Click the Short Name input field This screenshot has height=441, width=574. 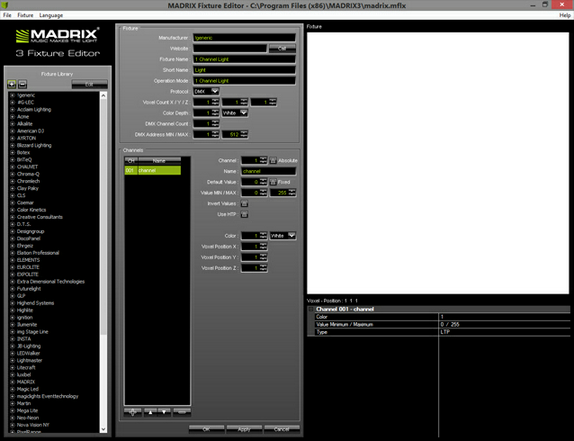pyautogui.click(x=244, y=70)
